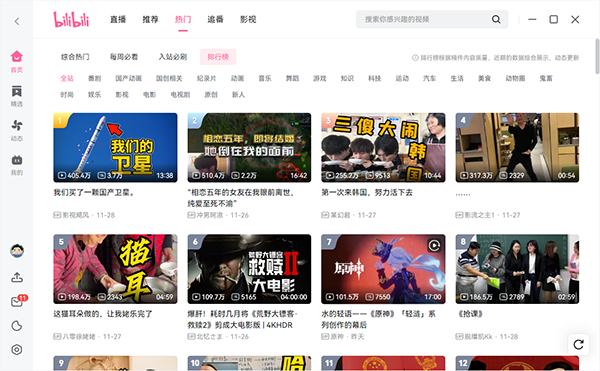The image size is (600, 371).
Task: Filter ranking by 全站
Action: tap(67, 78)
